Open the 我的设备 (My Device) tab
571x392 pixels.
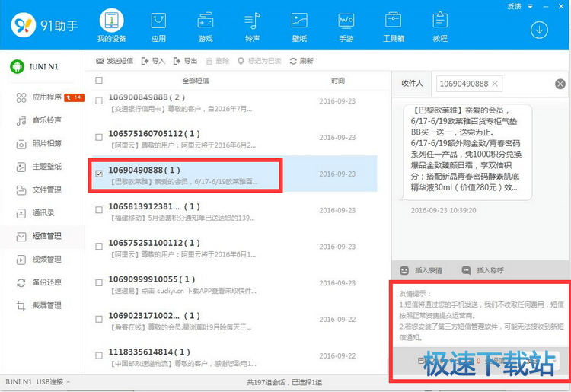pos(111,25)
